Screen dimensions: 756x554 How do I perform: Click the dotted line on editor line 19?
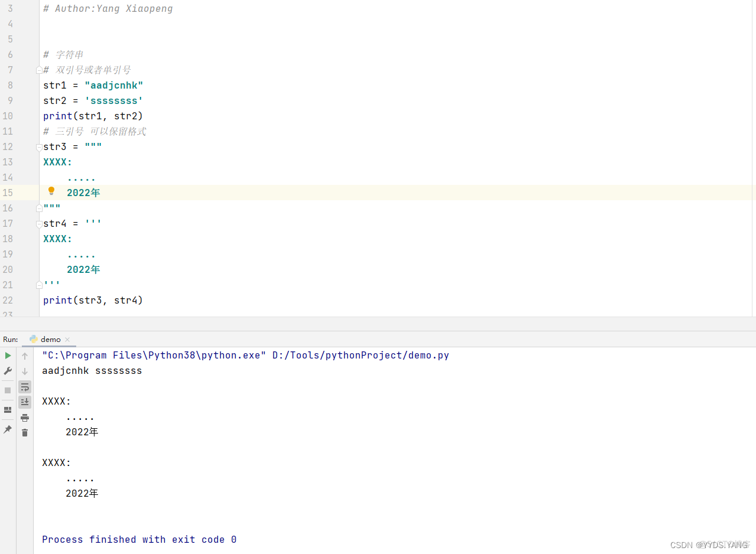[x=82, y=255]
